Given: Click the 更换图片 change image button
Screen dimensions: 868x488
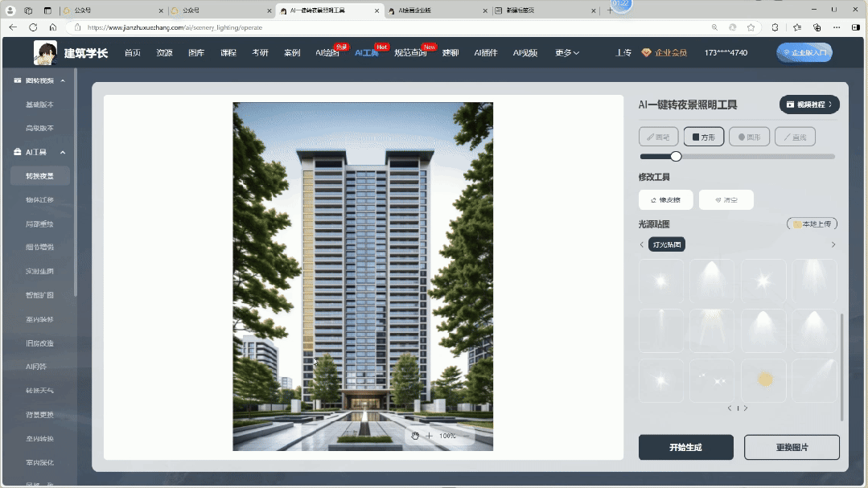Looking at the screenshot, I should pyautogui.click(x=792, y=447).
